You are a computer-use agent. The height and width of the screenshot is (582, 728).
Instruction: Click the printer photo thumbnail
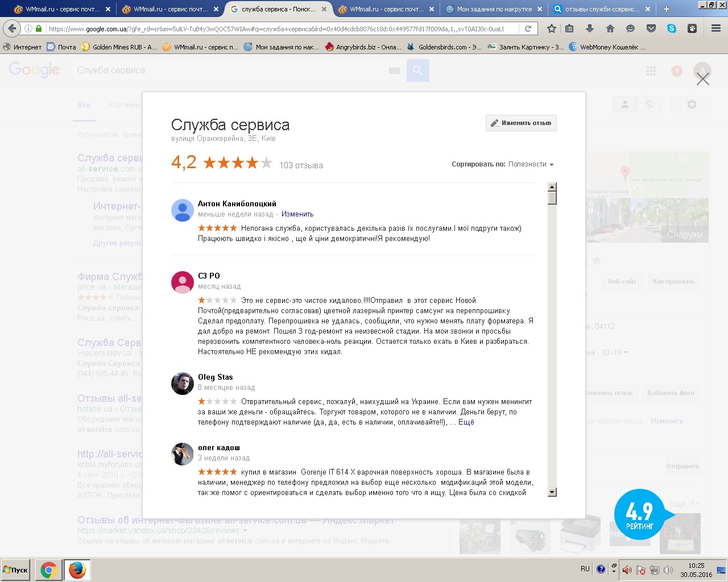coord(581,534)
